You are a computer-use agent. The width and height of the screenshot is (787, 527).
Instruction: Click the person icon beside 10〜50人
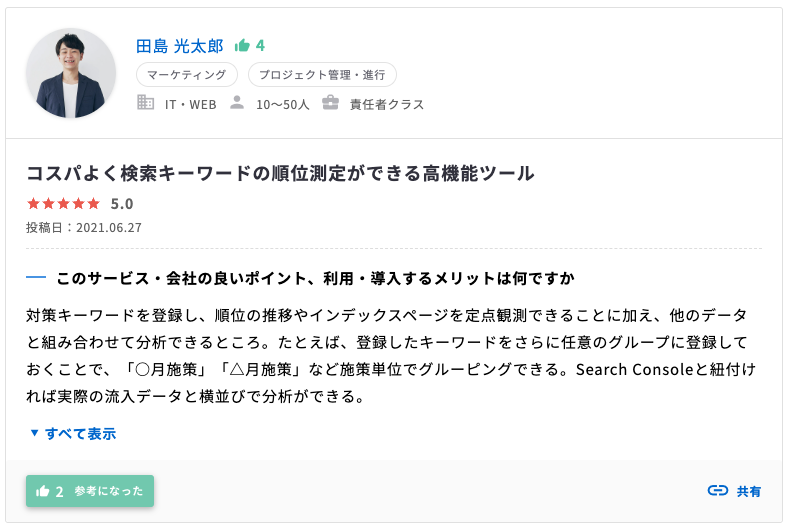point(237,103)
